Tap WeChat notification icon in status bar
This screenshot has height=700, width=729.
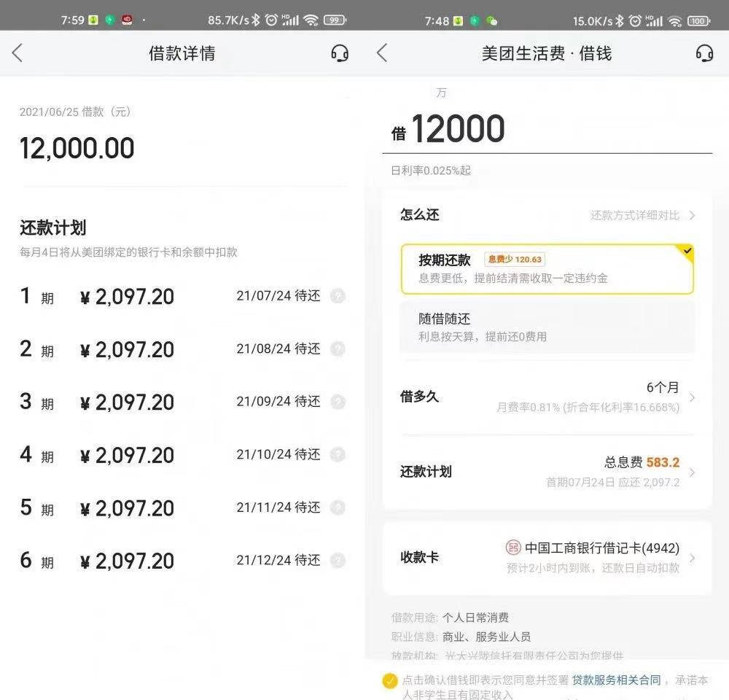point(491,21)
